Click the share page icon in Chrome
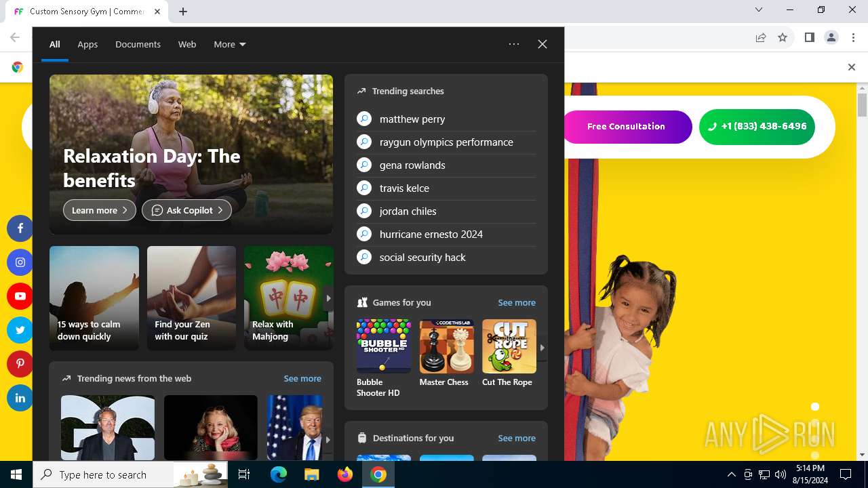Image resolution: width=868 pixels, height=488 pixels. pyautogui.click(x=761, y=38)
